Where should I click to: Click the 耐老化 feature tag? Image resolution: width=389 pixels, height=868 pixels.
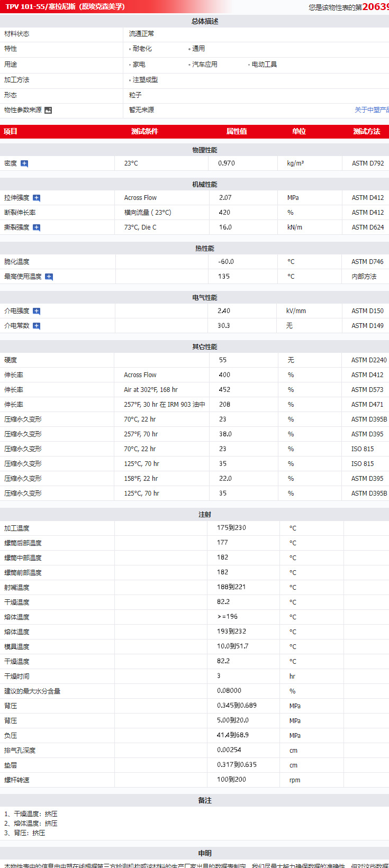[x=142, y=49]
